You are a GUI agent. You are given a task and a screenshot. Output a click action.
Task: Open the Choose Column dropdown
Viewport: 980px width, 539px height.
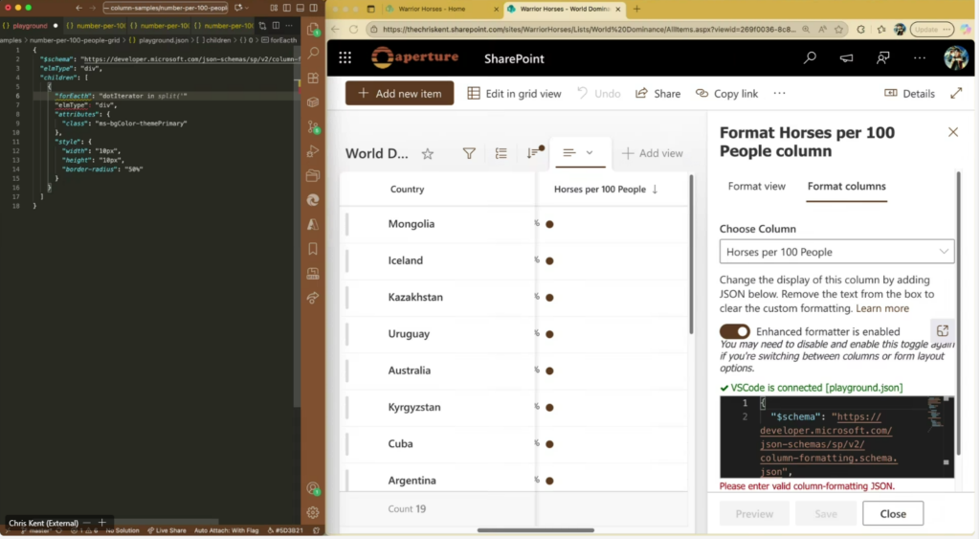(836, 252)
